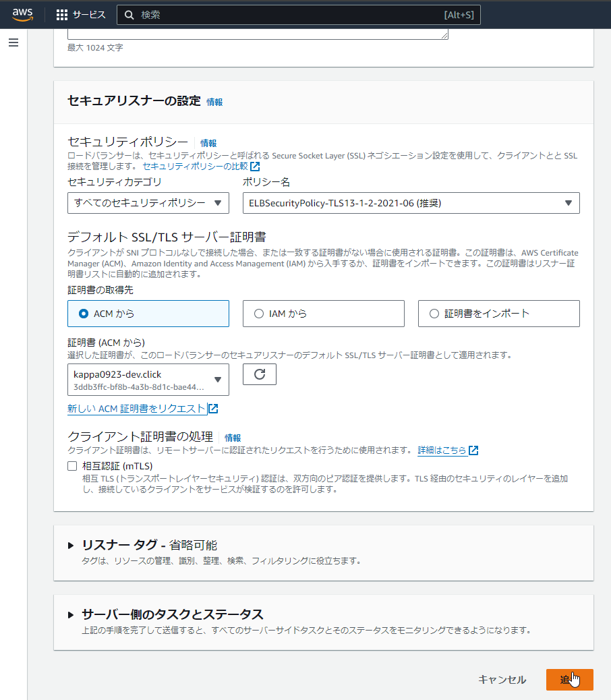Expand the リスナー タグ section
Screen dimensions: 611x700
(x=71, y=546)
